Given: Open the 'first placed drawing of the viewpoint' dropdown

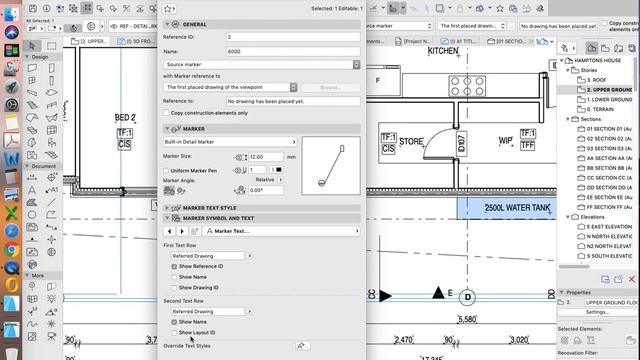Looking at the screenshot, I should pyautogui.click(x=230, y=87).
